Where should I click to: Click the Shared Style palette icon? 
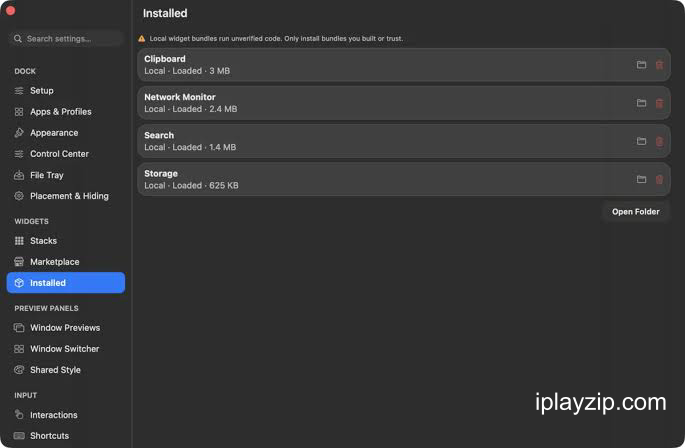[x=19, y=370]
